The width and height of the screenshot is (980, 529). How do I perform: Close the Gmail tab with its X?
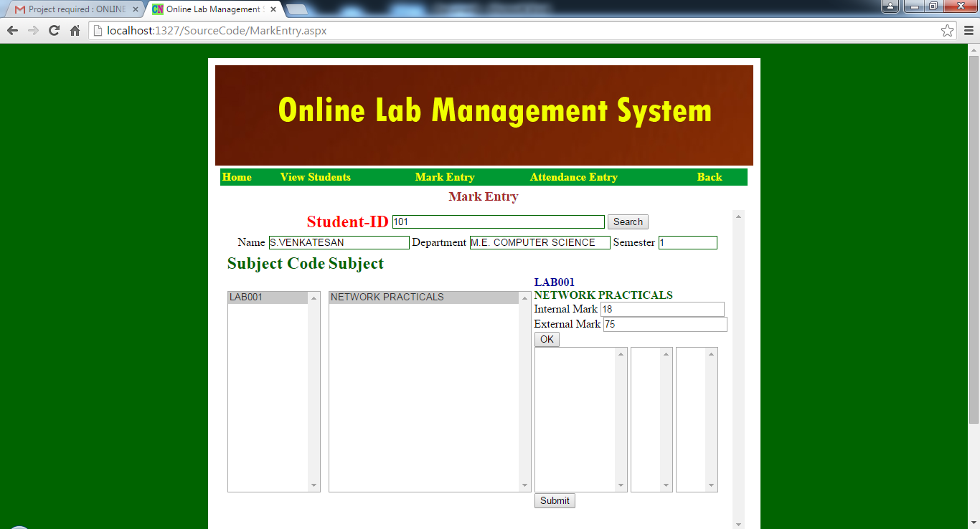[x=135, y=10]
